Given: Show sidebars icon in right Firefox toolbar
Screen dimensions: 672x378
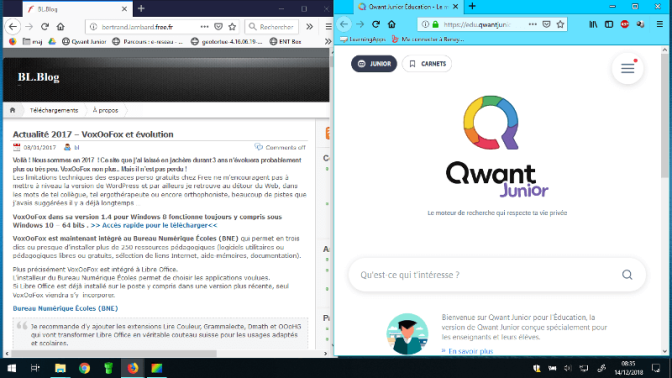Looking at the screenshot, I should pyautogui.click(x=609, y=24).
